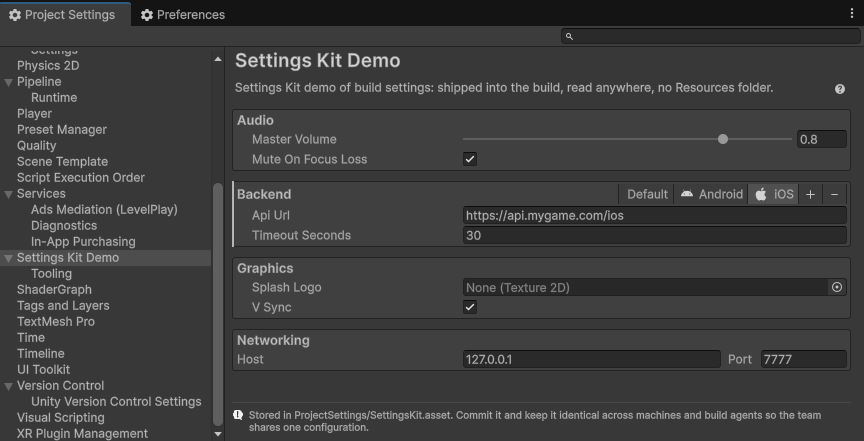Collapse the Services tree section

[x=8, y=194]
